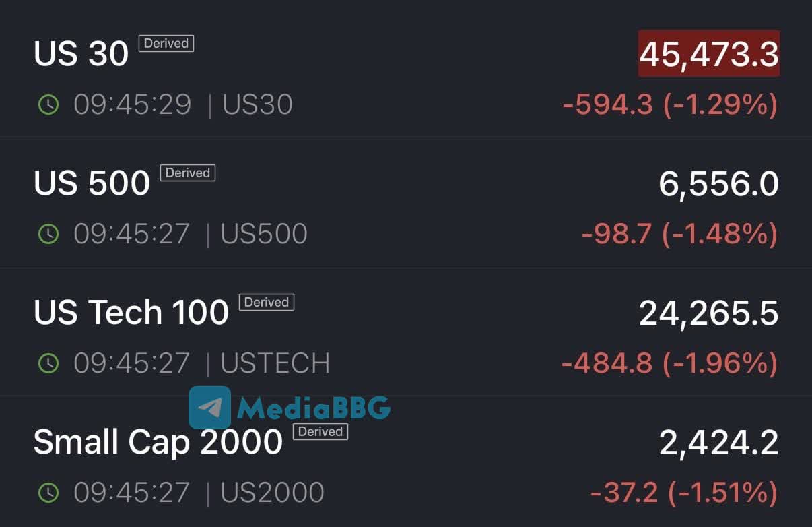Tap the MediaBBG watermark text
Viewport: 812px width, 527px height.
coord(314,407)
